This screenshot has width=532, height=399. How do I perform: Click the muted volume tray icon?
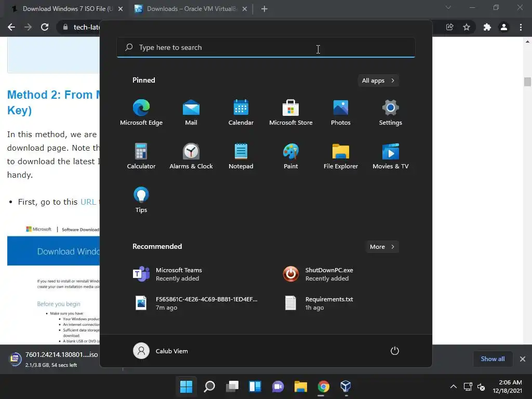[481, 387]
